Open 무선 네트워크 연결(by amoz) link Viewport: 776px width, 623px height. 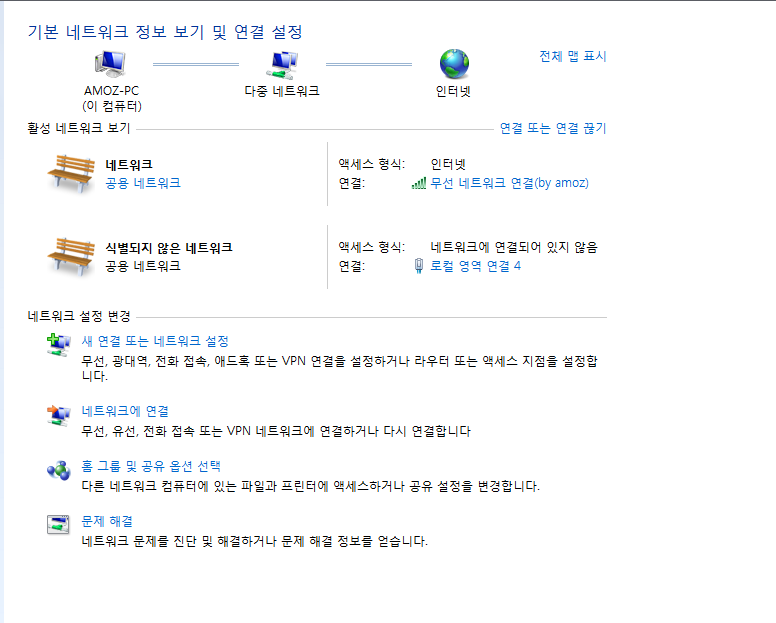coord(509,183)
